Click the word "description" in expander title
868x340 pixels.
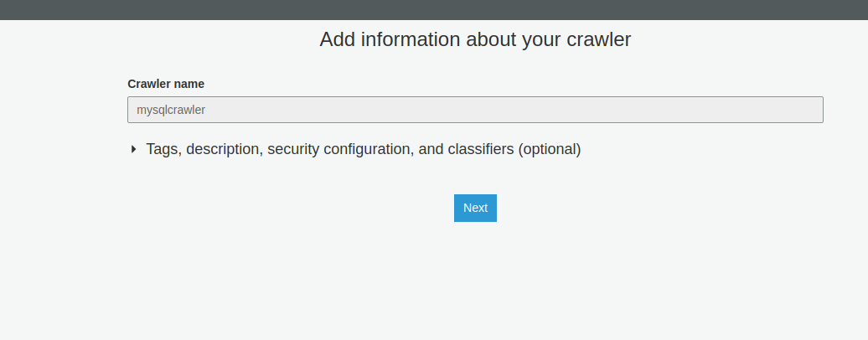222,149
